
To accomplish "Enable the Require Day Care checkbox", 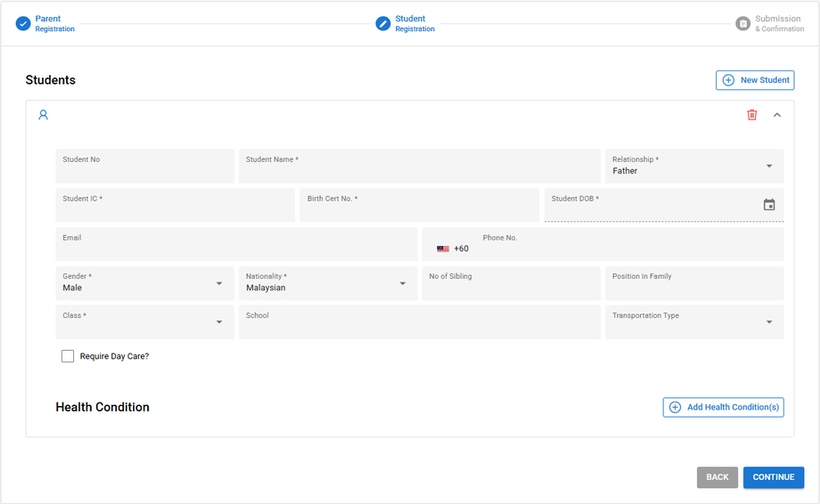I will pyautogui.click(x=68, y=356).
